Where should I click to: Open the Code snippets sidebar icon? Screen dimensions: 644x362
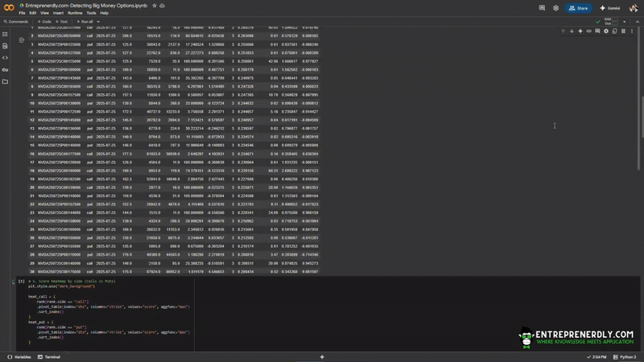(x=5, y=58)
